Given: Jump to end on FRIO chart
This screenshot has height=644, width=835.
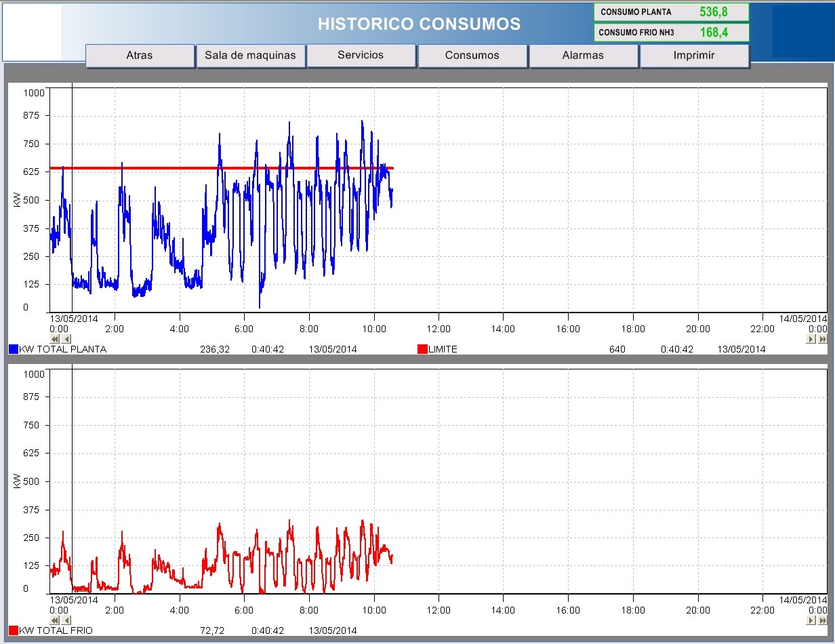Looking at the screenshot, I should [822, 620].
